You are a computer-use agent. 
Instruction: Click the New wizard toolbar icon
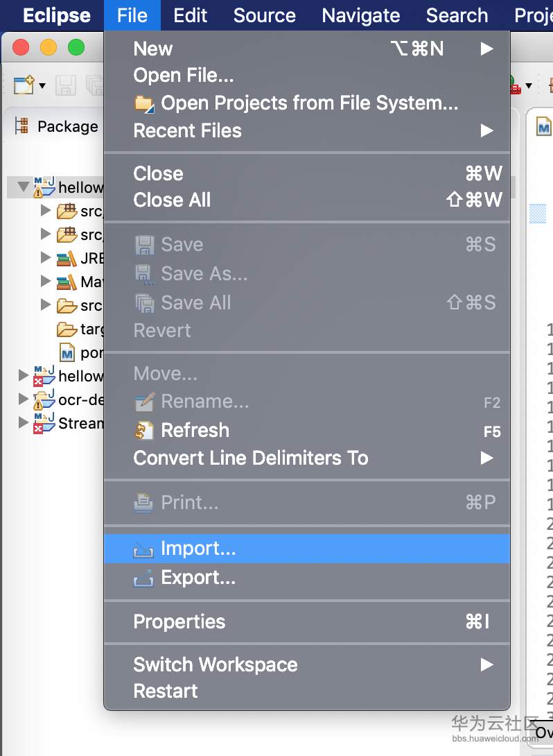[x=24, y=85]
